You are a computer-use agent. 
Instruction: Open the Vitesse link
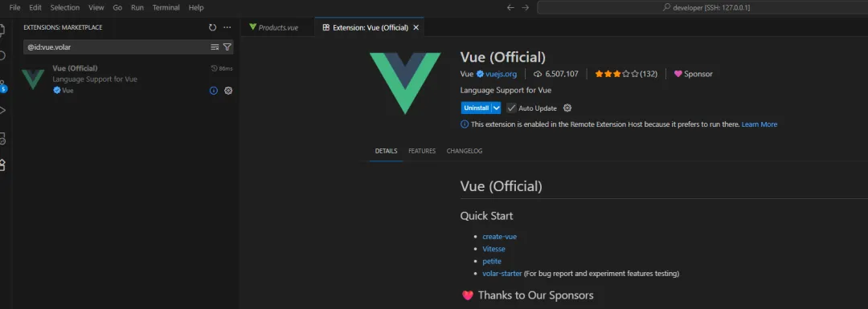coord(493,249)
